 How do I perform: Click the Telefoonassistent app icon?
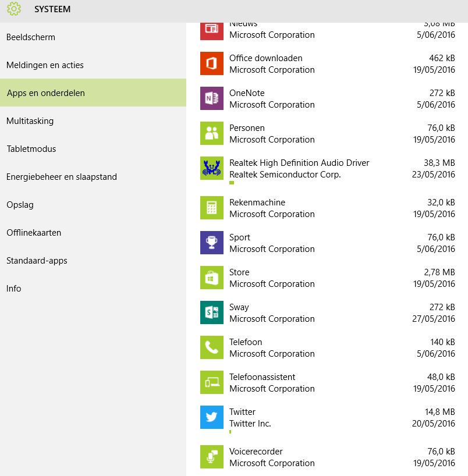(212, 382)
